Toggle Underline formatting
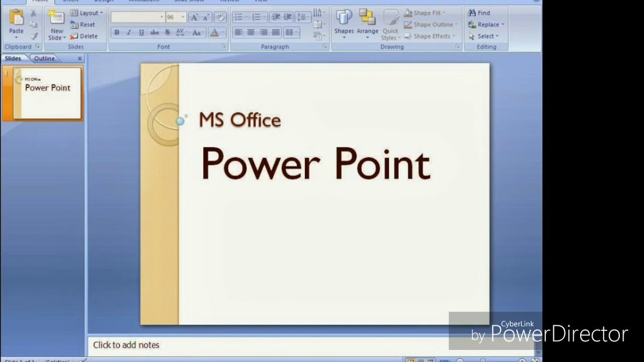The image size is (644, 362). point(142,33)
